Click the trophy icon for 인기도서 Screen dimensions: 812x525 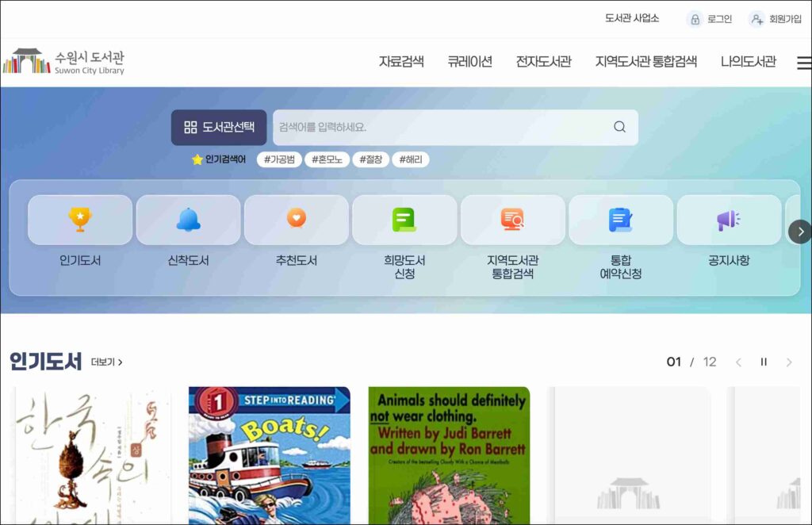tap(80, 220)
